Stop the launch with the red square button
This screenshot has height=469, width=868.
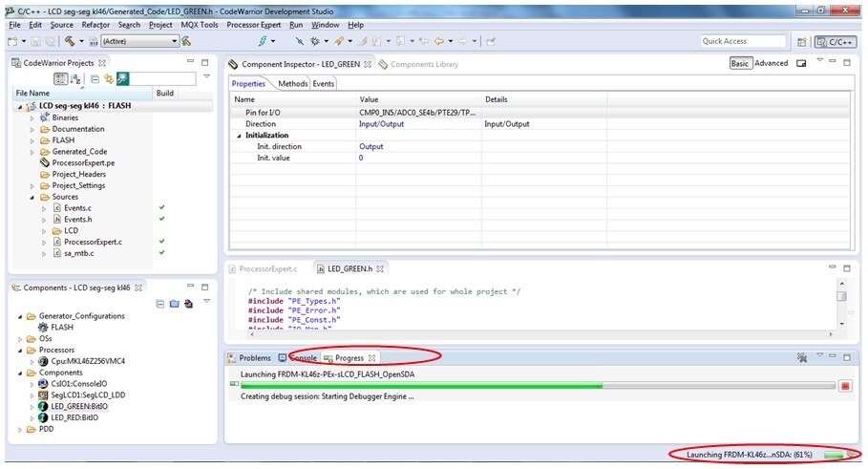coord(845,385)
